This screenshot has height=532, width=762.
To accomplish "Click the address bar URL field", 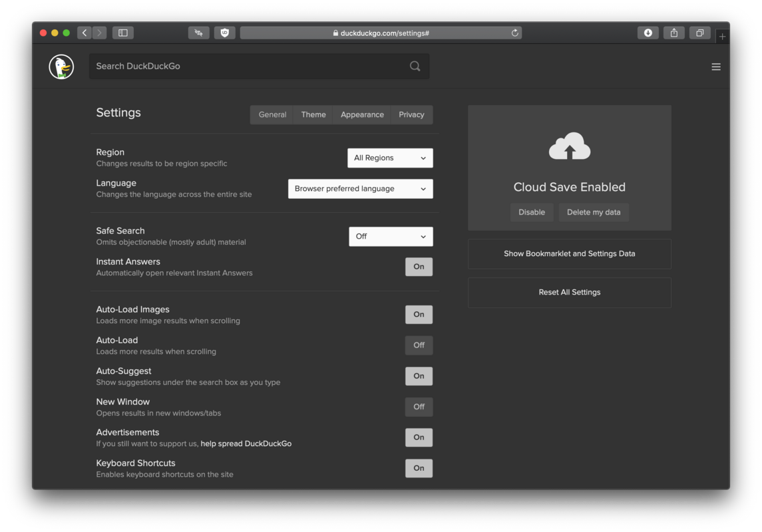I will coord(381,33).
